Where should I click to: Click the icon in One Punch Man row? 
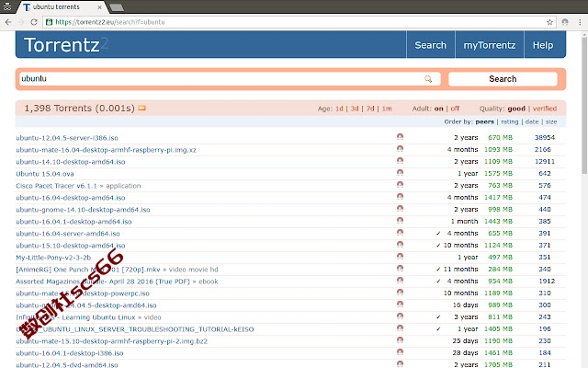pyautogui.click(x=401, y=269)
